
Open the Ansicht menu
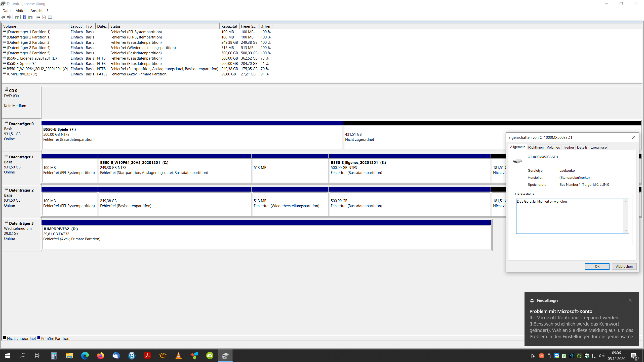point(36,11)
